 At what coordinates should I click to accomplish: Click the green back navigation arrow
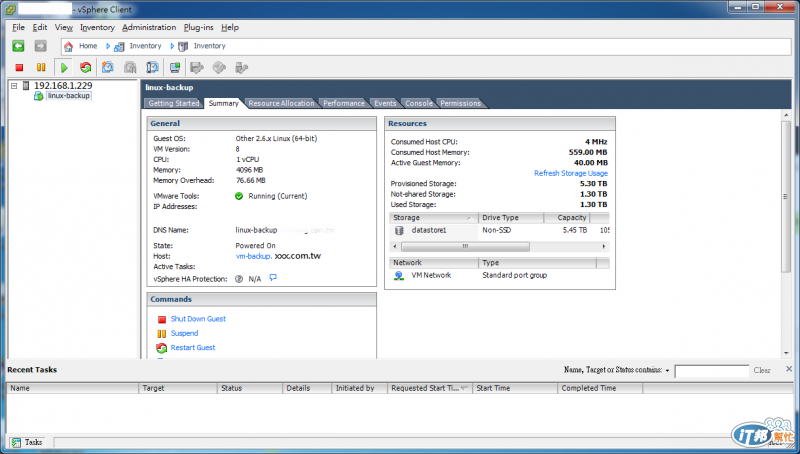click(18, 46)
